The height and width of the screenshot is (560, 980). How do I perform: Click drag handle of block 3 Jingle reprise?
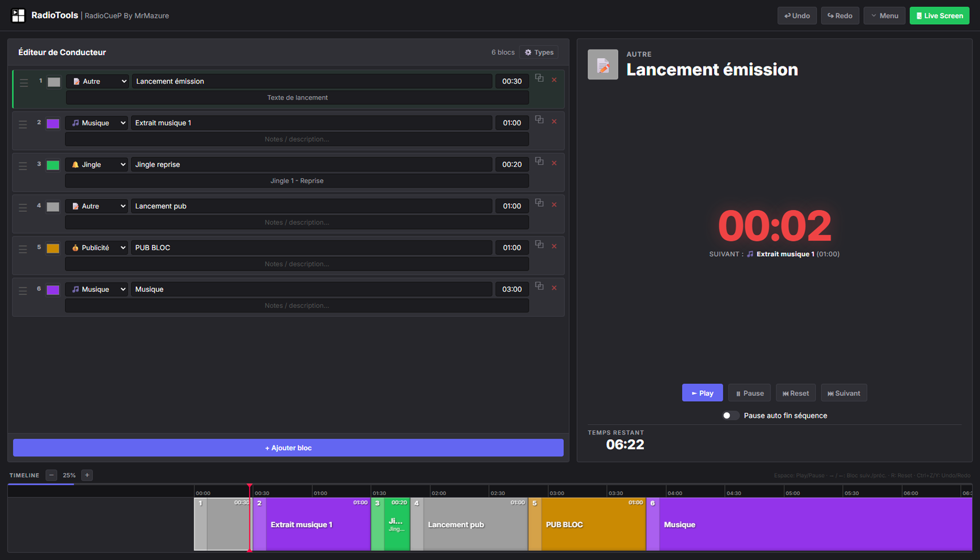(23, 166)
